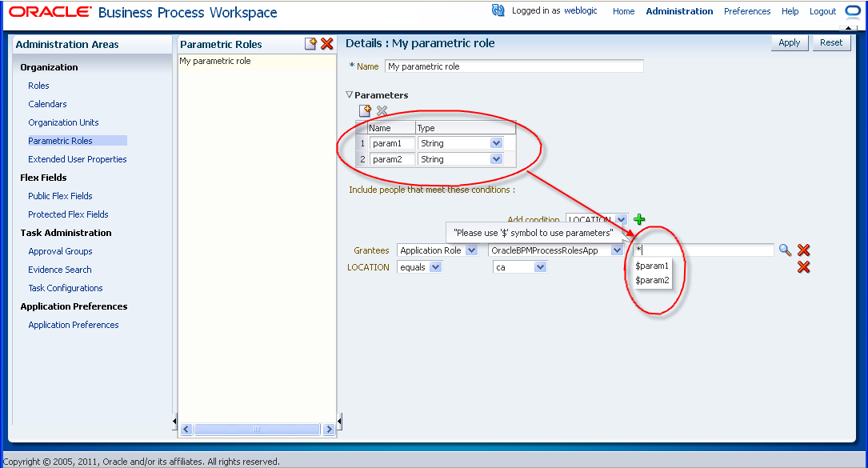Image resolution: width=868 pixels, height=468 pixels.
Task: Create a new parametric role icon
Action: [x=310, y=44]
